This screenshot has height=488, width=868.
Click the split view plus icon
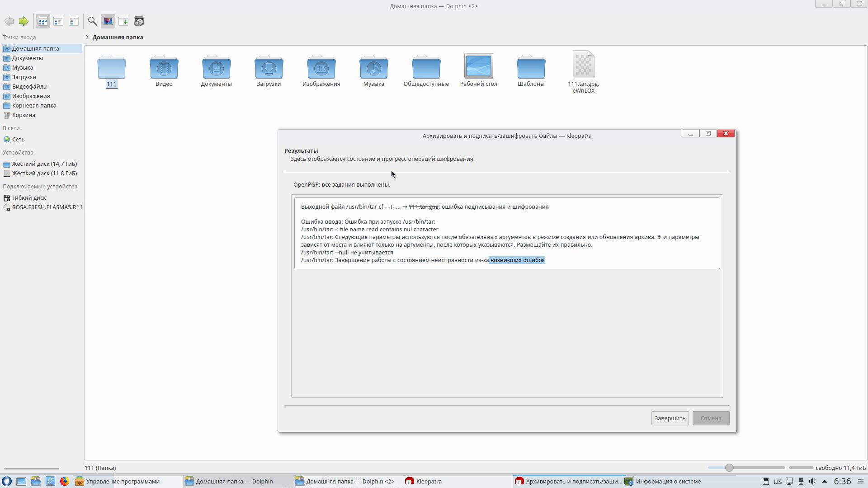[123, 21]
